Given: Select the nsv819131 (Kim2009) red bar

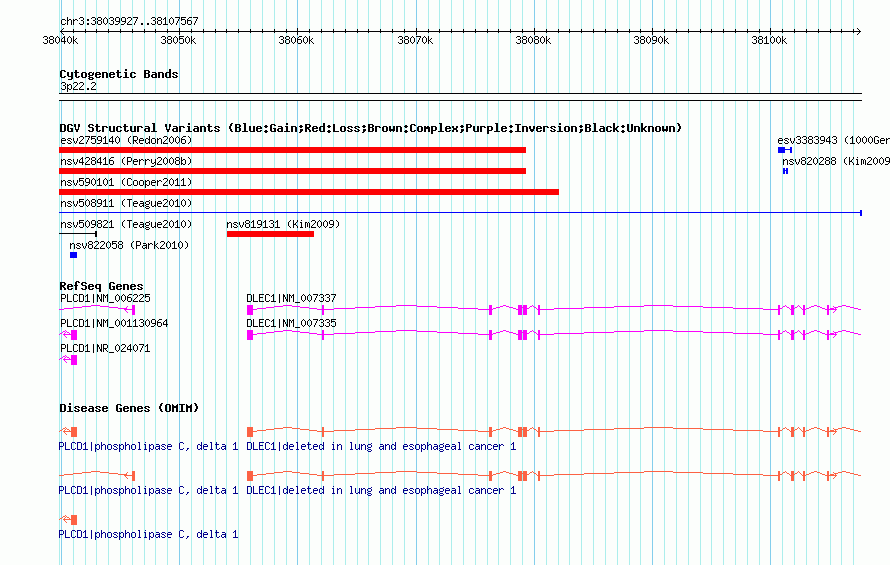Looking at the screenshot, I should [270, 234].
